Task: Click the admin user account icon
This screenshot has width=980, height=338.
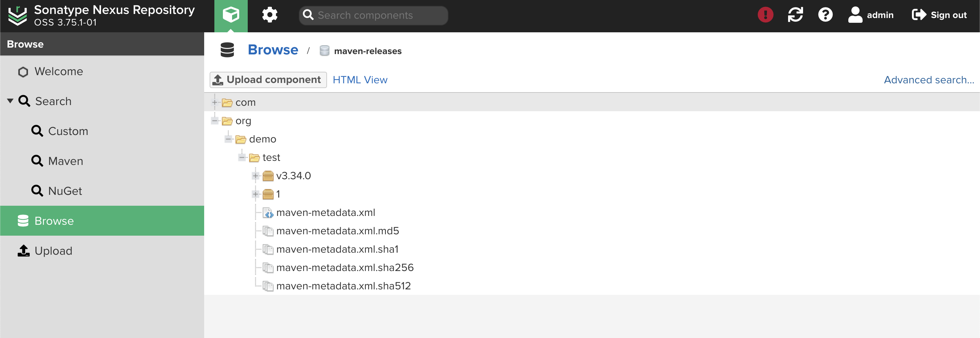Action: click(855, 15)
